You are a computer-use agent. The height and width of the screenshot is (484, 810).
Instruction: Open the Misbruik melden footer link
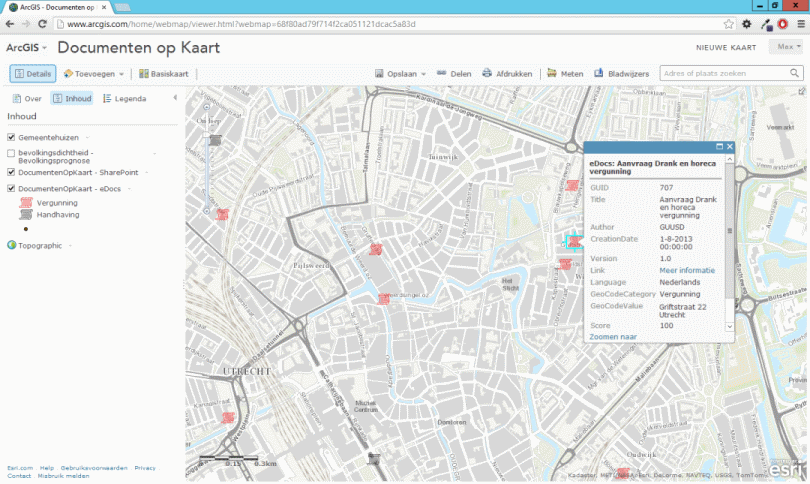pyautogui.click(x=63, y=476)
